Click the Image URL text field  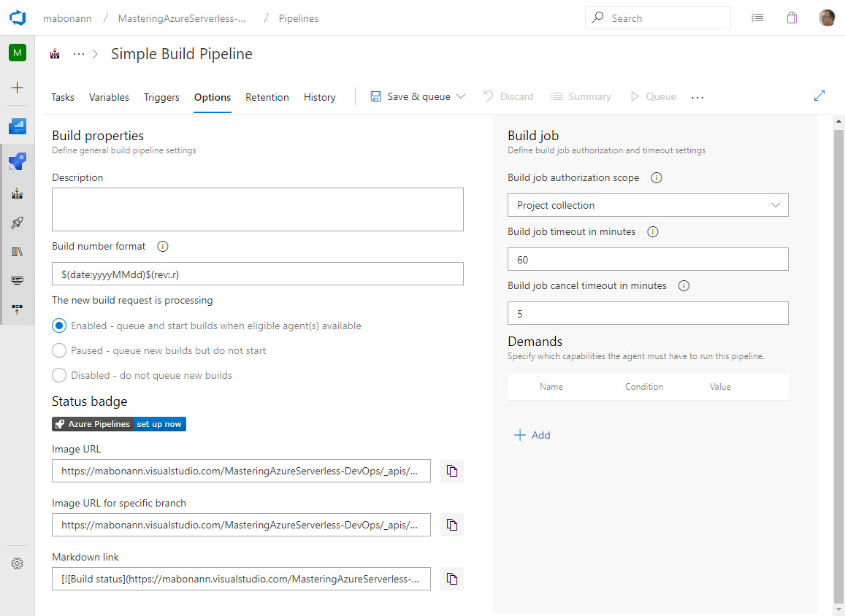(x=241, y=471)
